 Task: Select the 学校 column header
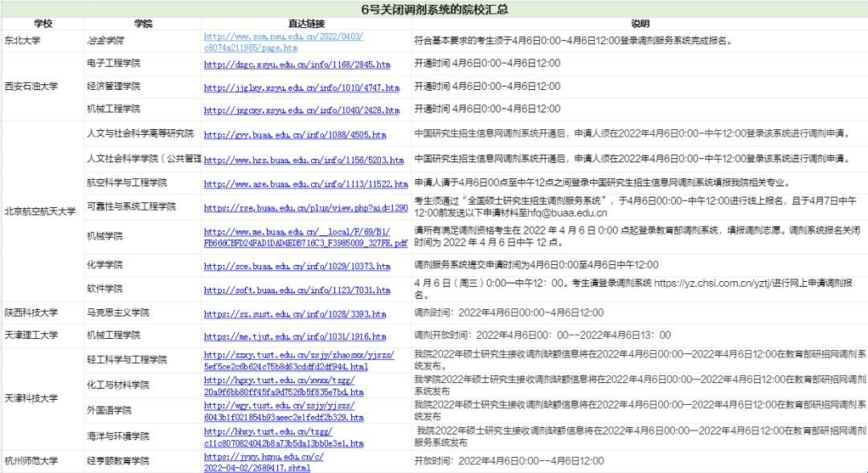tap(43, 24)
